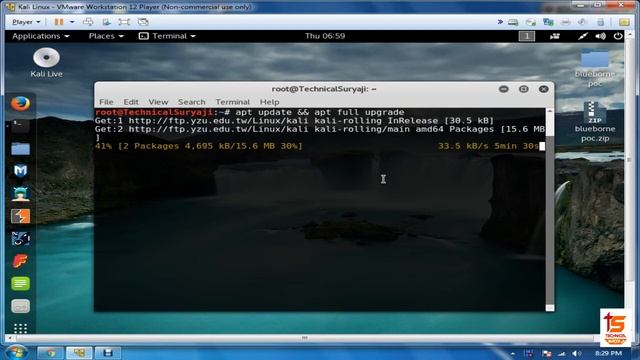640x360 pixels.
Task: Click the terminal vertical scrollbar
Action: (x=549, y=209)
